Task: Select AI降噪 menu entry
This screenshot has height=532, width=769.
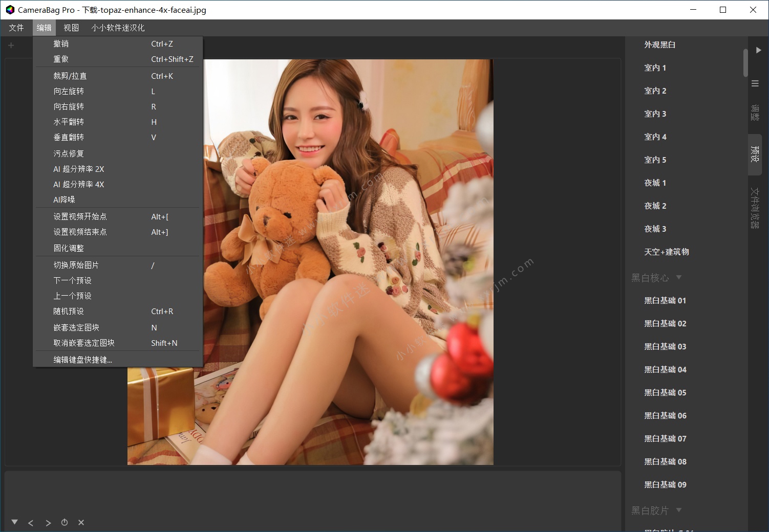Action: click(64, 199)
